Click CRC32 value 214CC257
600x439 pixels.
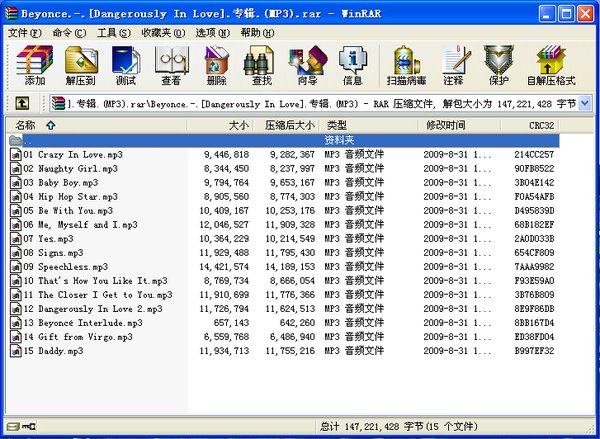coord(534,155)
